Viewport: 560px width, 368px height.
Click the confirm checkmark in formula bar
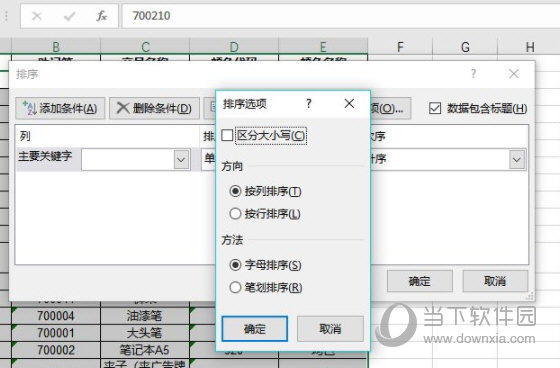69,16
